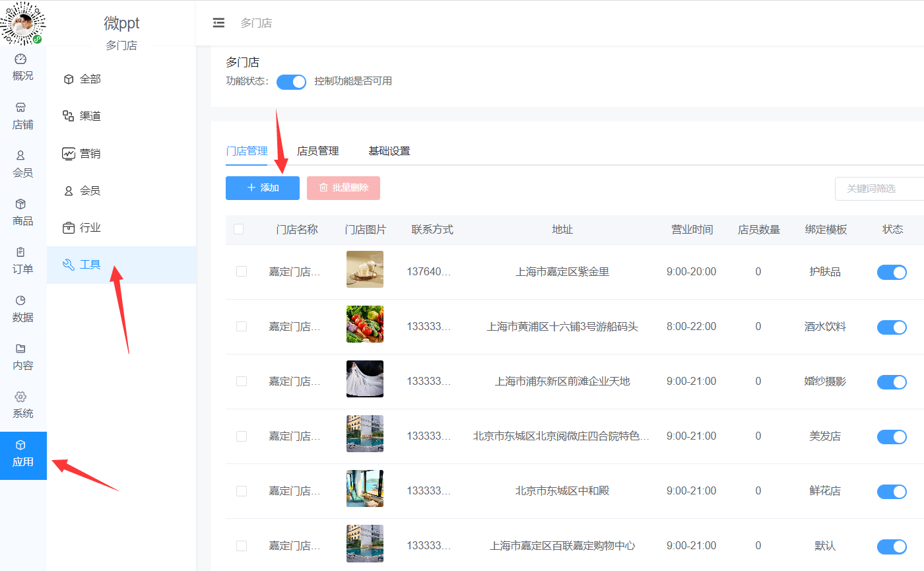
Task: Toggle status switch for 婚纱摄影 row
Action: point(892,382)
